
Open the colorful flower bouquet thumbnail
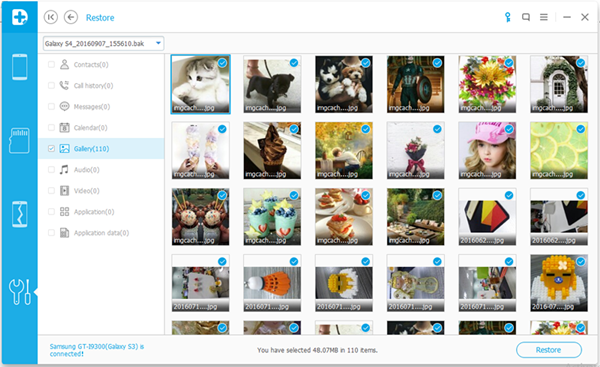487,84
